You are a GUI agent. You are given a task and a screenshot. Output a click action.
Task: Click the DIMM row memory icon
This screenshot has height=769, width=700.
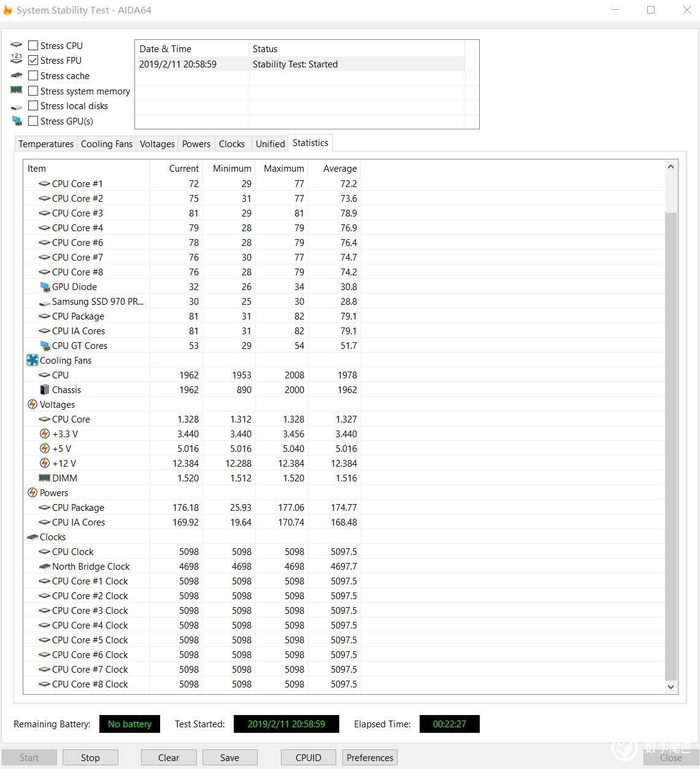pos(45,478)
